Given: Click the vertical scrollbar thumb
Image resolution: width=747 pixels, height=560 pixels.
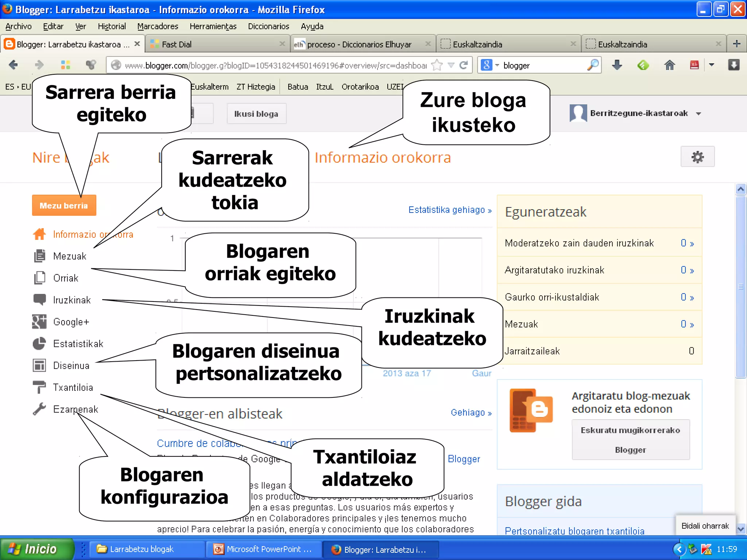Looking at the screenshot, I should coord(740,287).
